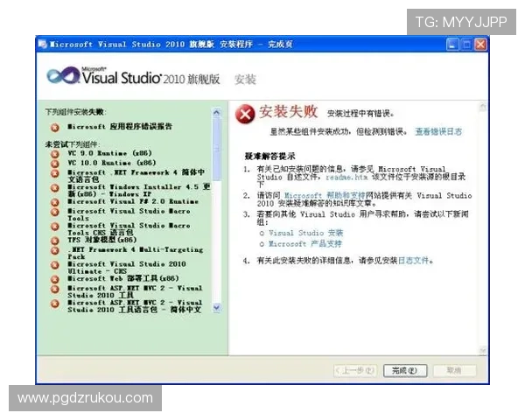Select the text Microsoft Visual F# 2.0 Runtime

133,201
